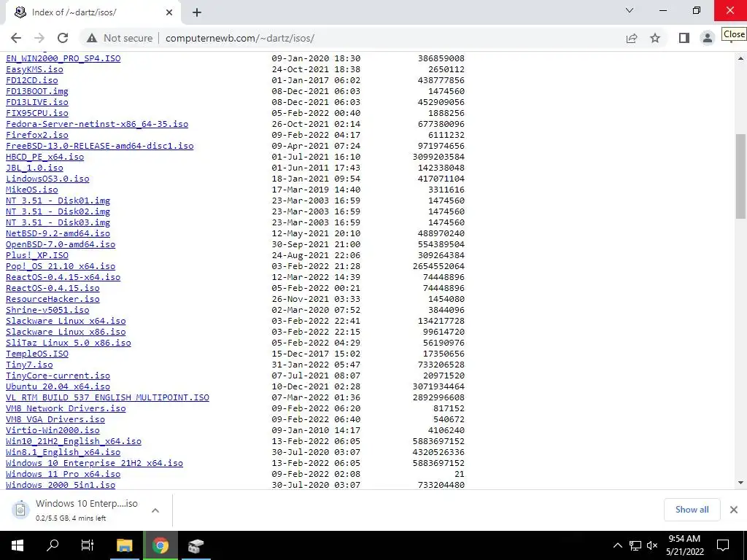Click the OpenBSD-7.0-amd64.iso link
The image size is (747, 560).
61,244
